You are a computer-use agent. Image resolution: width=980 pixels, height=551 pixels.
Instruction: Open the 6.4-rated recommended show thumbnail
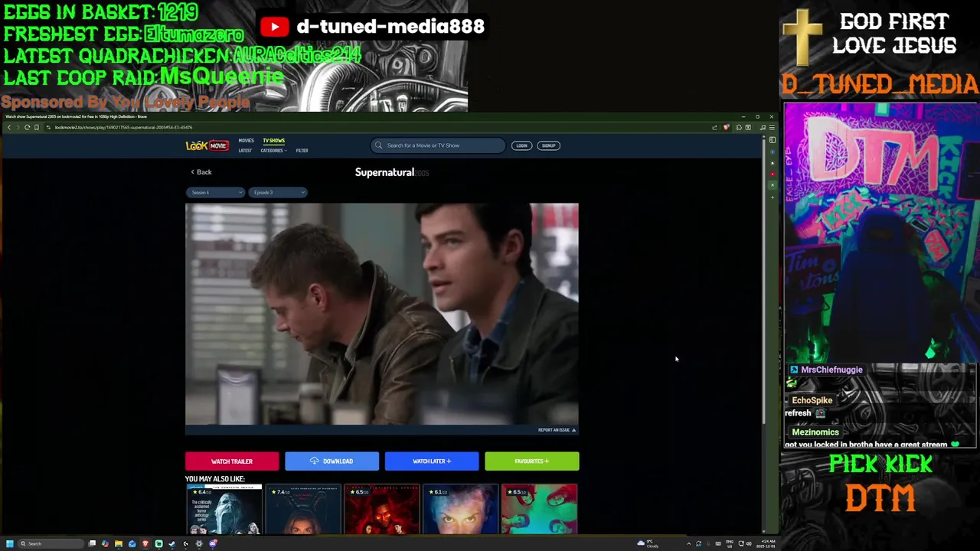pos(224,509)
